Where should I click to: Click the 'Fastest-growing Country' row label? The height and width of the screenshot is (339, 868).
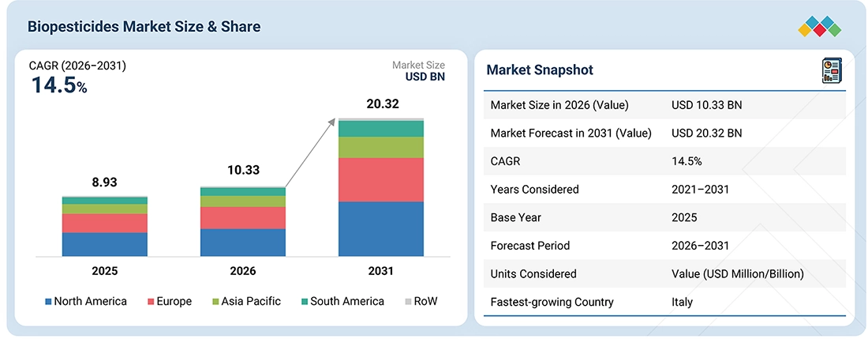pyautogui.click(x=552, y=302)
